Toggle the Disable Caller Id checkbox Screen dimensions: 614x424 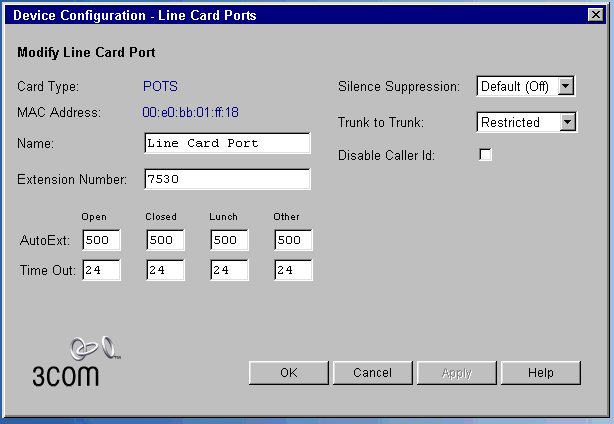coord(486,155)
